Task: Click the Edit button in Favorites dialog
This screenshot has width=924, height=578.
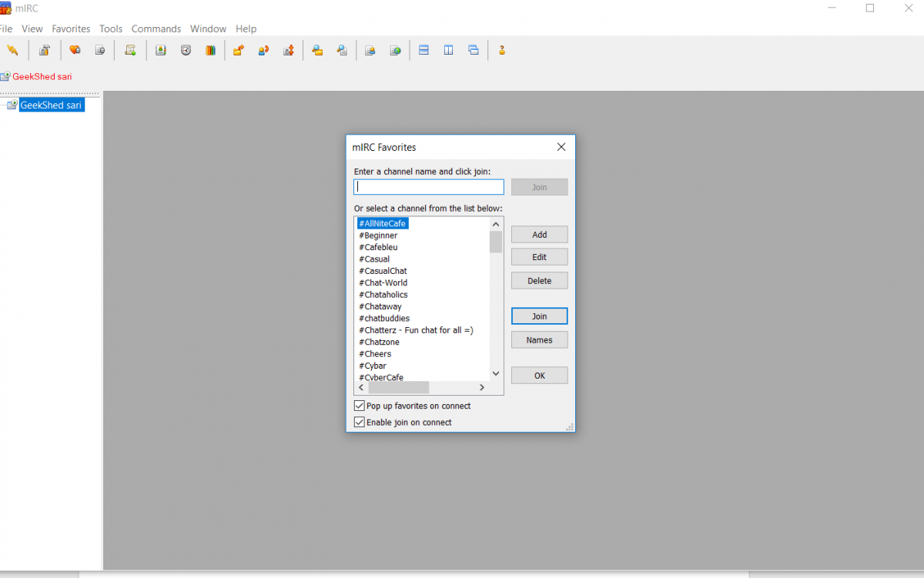Action: coord(540,257)
